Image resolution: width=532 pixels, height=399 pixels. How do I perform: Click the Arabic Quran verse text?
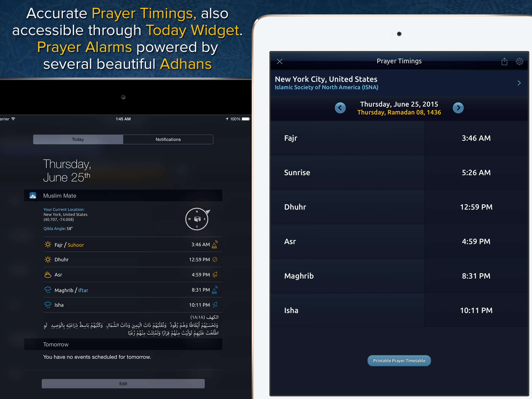tap(131, 329)
